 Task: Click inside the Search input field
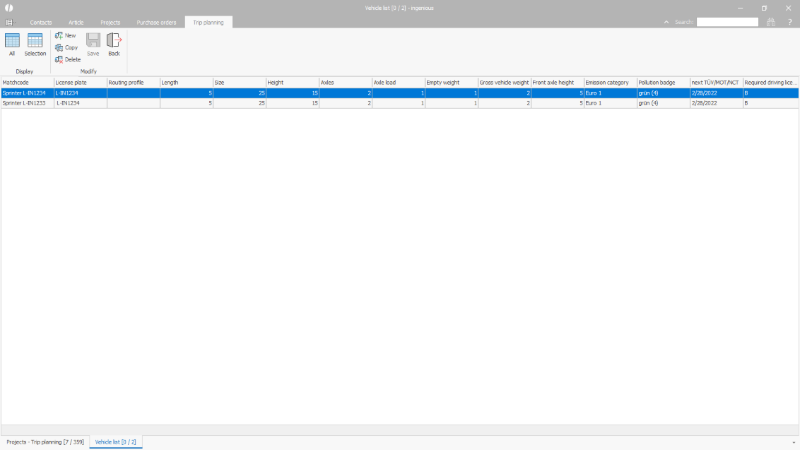pyautogui.click(x=727, y=21)
